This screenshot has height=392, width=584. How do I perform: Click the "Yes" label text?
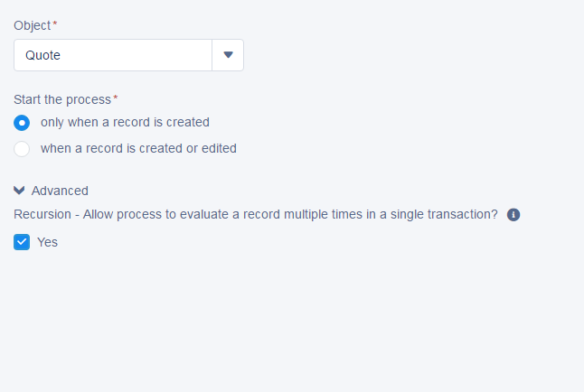click(47, 242)
